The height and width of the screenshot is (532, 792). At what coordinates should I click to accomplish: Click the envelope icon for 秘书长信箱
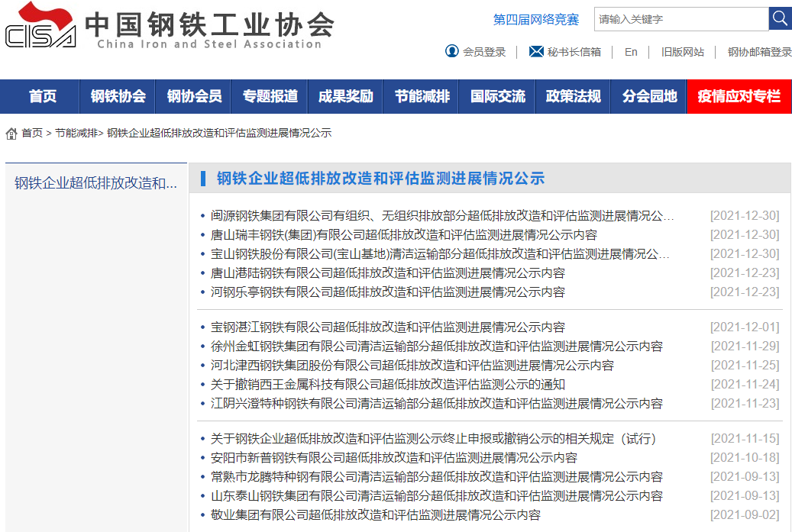(x=536, y=51)
